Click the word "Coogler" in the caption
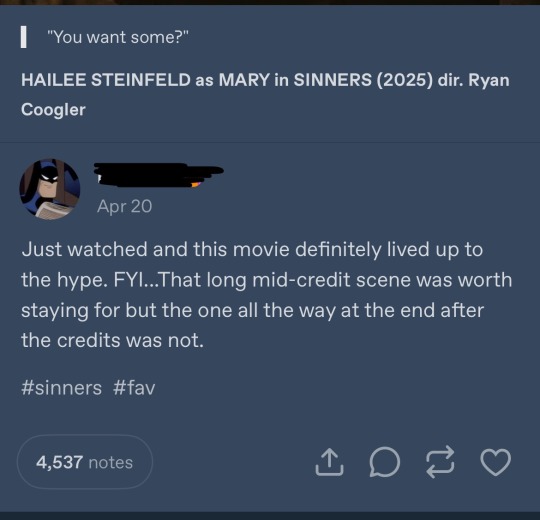 53,110
